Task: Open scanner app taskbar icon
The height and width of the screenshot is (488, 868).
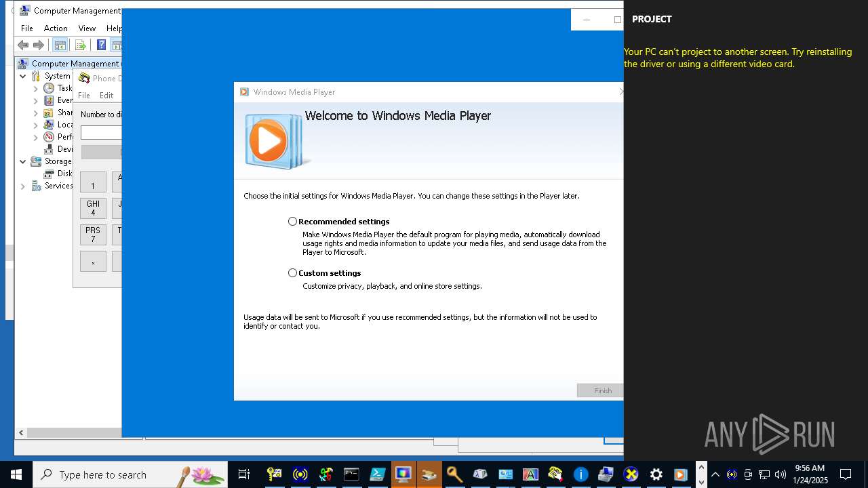Action: 429,474
